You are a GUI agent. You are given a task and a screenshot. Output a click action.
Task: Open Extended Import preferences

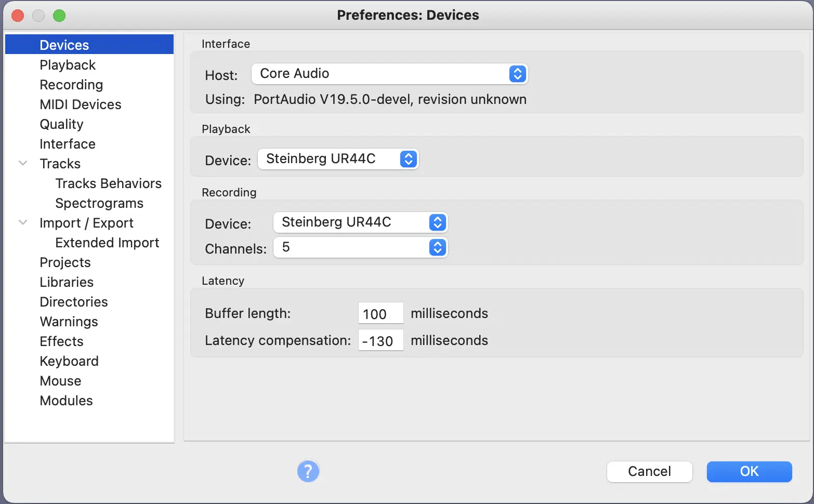pyautogui.click(x=107, y=243)
